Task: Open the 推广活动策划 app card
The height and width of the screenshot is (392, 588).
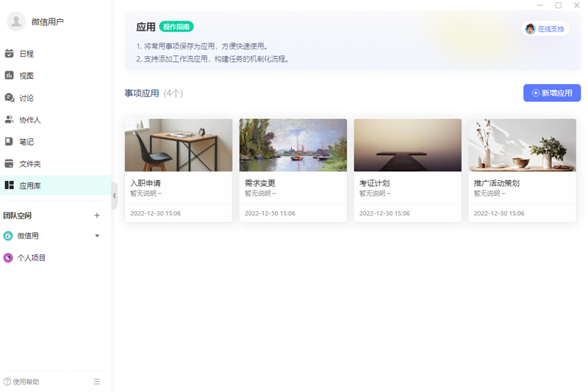Action: [522, 171]
